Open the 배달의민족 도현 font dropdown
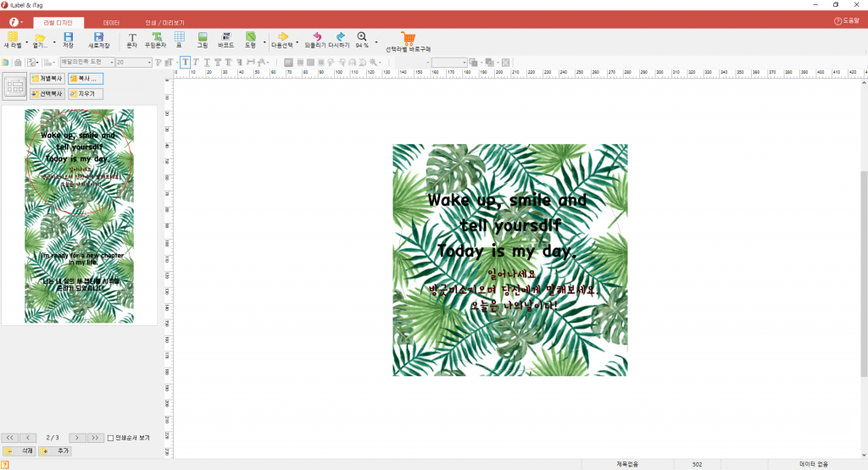868x470 pixels. 112,63
